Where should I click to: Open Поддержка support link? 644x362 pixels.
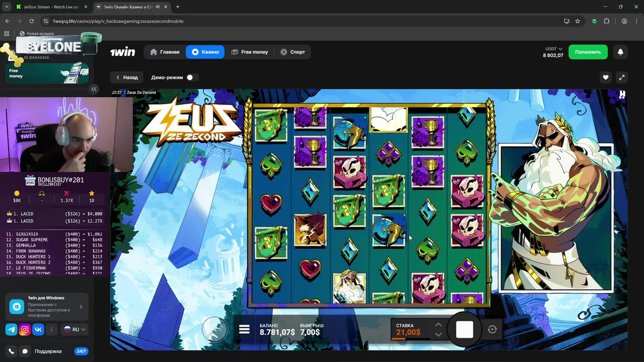point(48,351)
